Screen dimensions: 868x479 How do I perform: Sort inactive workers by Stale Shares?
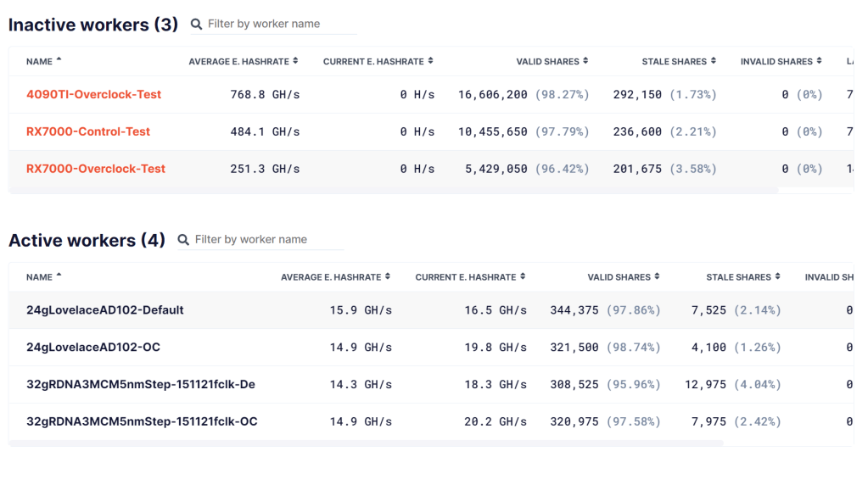[x=679, y=62]
